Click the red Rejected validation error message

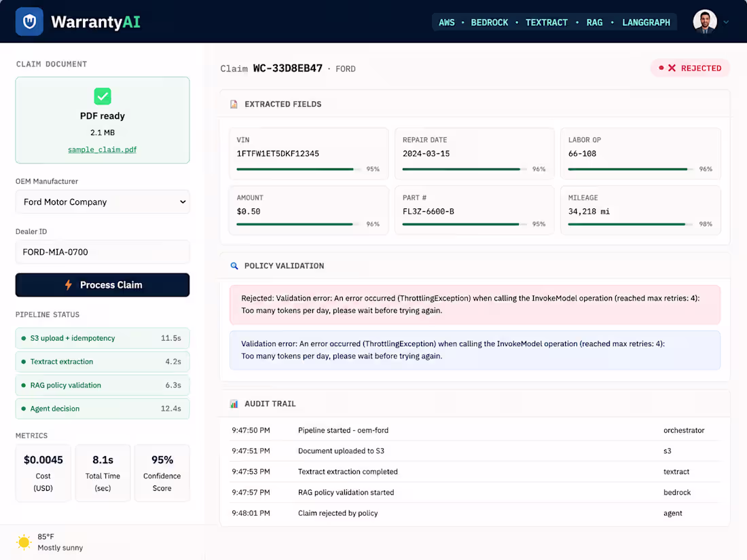tap(475, 304)
